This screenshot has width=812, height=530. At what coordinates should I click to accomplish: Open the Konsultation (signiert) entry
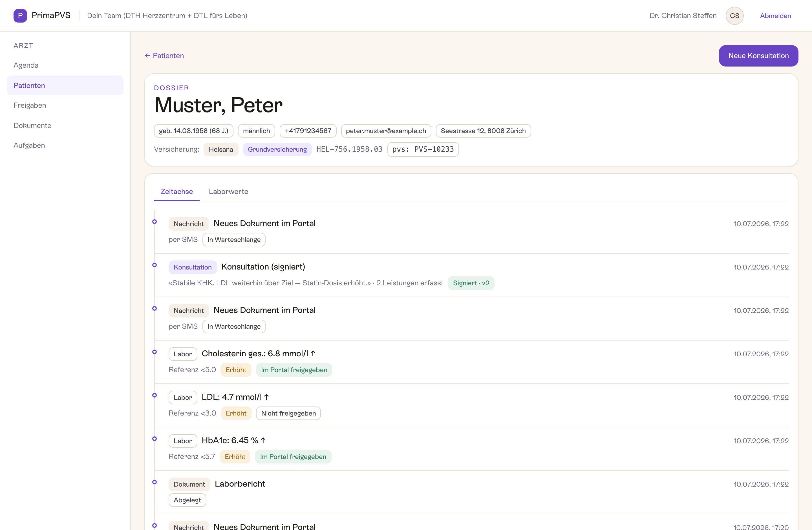coord(263,267)
